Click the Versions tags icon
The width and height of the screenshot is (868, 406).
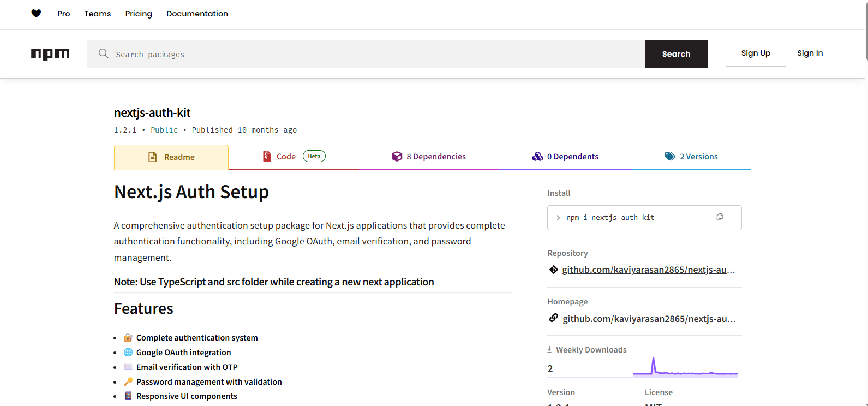point(670,157)
